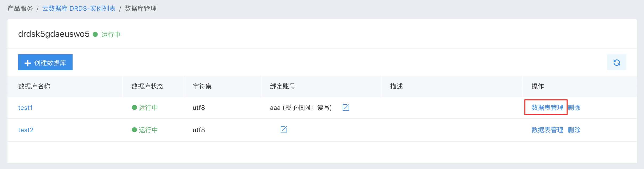The height and width of the screenshot is (169, 644).
Task: Click 产品服务 breadcrumb item
Action: 20,9
